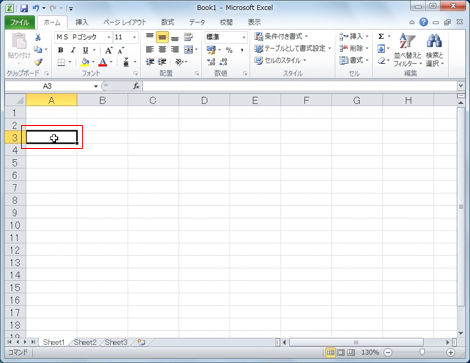Toggle bold formatting

(x=60, y=50)
